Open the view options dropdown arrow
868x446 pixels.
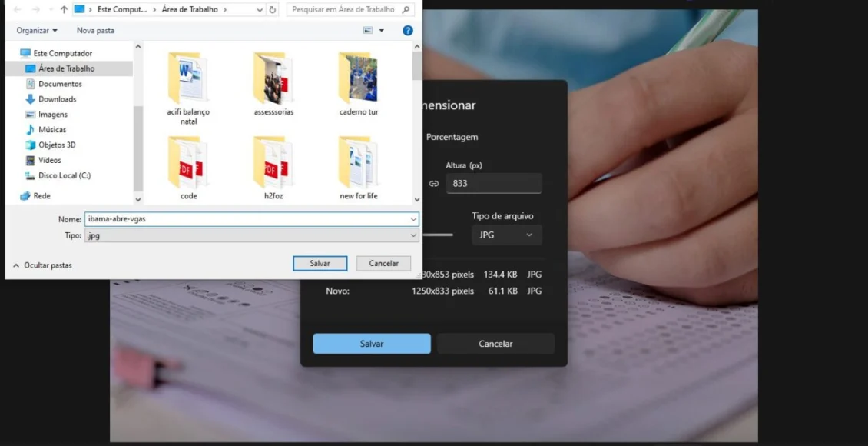(x=382, y=31)
